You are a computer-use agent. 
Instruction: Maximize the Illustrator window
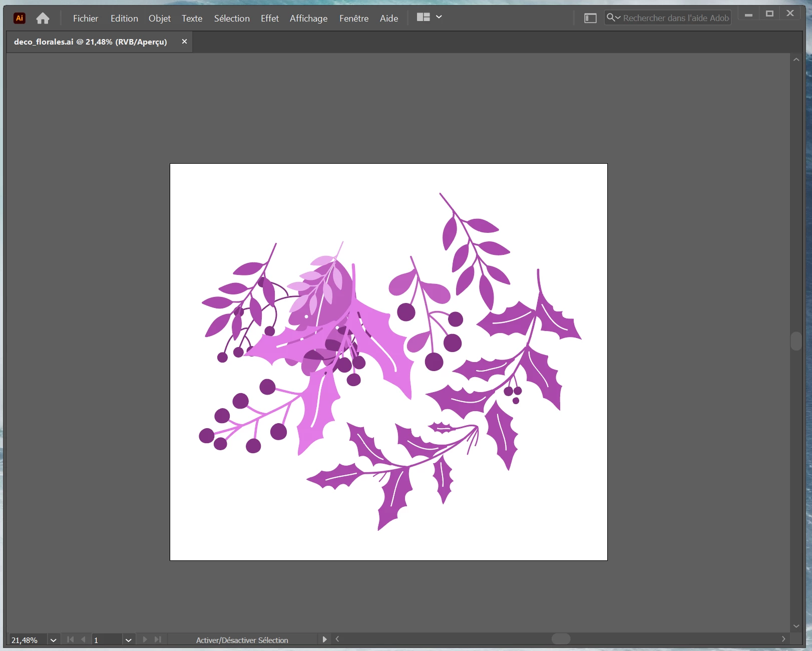coord(770,14)
